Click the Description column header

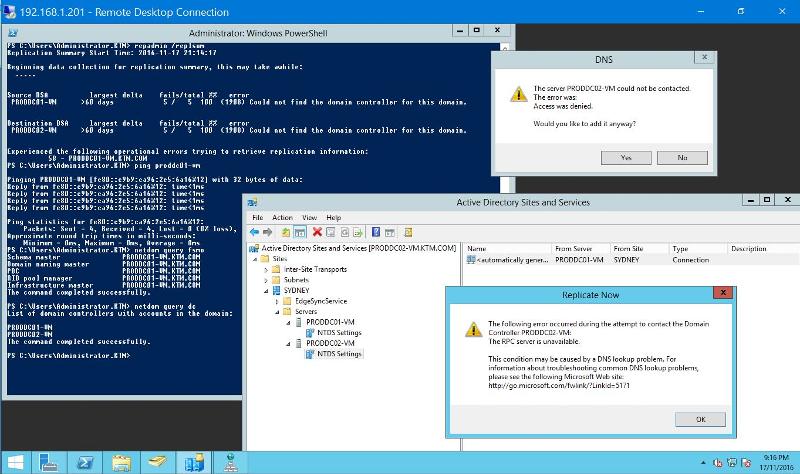763,248
